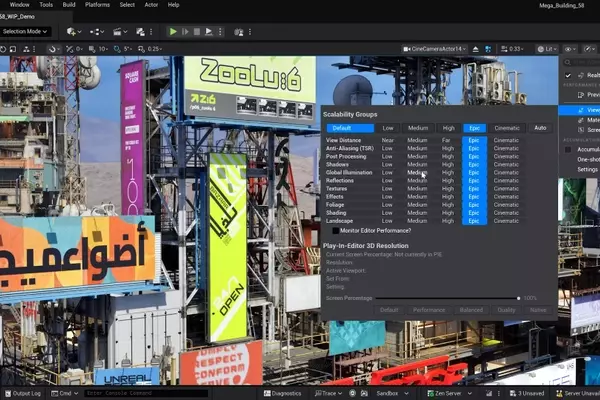Open the Help menu
Viewport: 600px width, 400px height.
pyautogui.click(x=173, y=5)
